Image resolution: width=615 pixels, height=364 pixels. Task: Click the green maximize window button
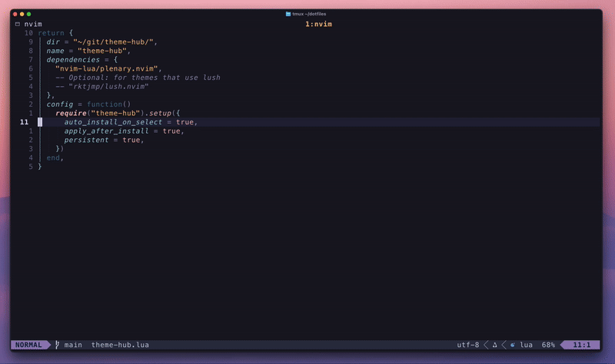[28, 14]
